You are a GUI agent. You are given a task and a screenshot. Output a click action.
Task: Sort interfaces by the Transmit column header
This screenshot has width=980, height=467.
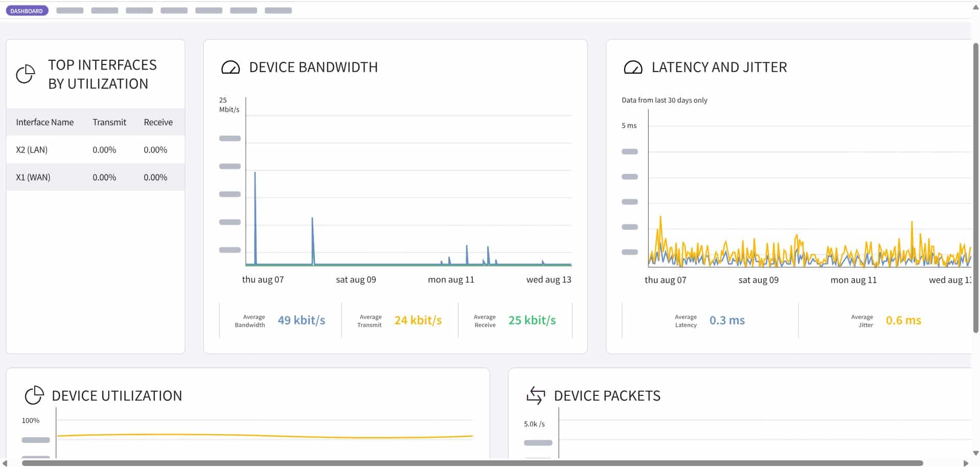(x=109, y=122)
